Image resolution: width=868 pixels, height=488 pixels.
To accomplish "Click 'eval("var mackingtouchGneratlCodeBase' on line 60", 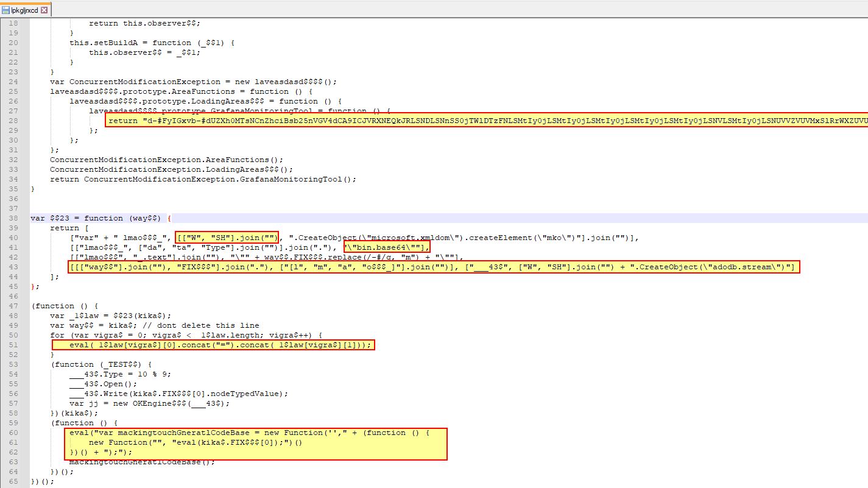I will point(250,433).
